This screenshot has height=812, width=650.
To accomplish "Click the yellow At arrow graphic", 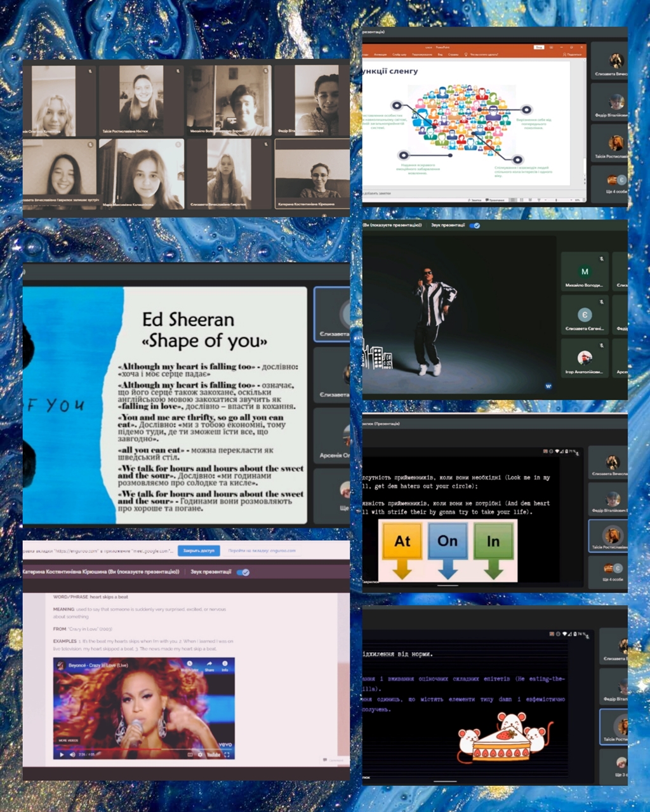I will 402,550.
